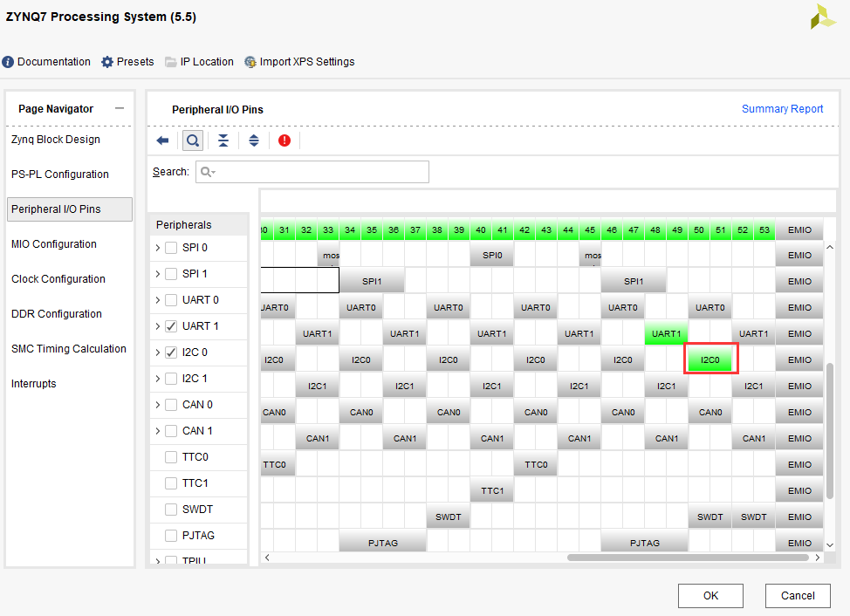Open DDR Configuration page
The image size is (850, 616).
pos(57,314)
